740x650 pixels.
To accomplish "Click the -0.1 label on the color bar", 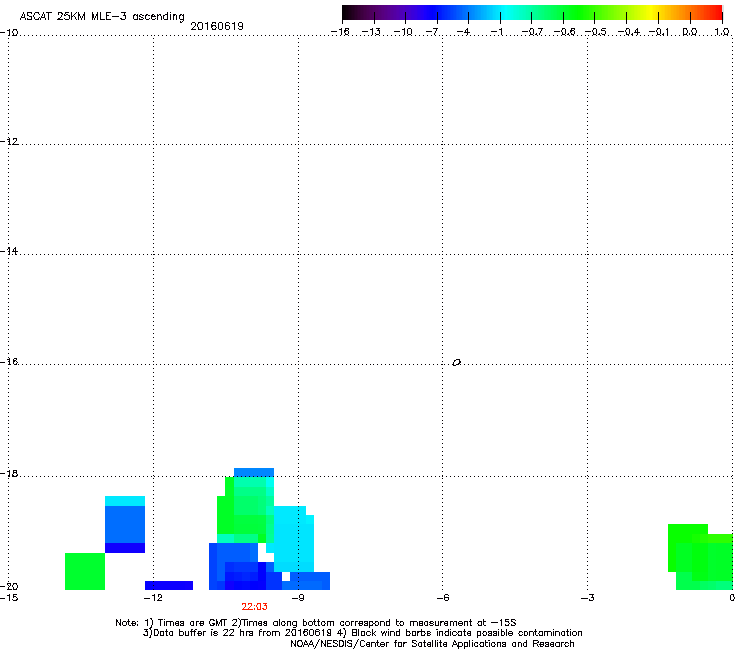I will [659, 32].
